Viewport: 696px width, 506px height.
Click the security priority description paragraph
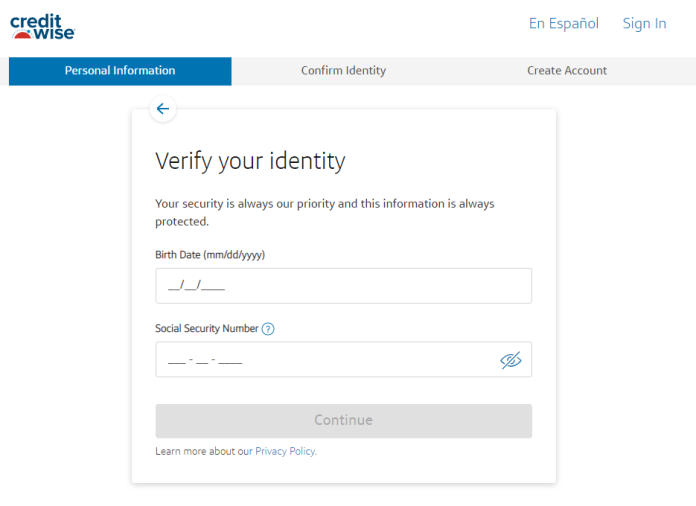[x=324, y=212]
